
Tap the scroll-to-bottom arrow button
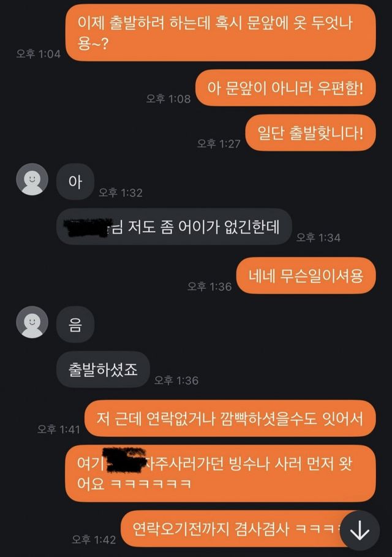360,531
